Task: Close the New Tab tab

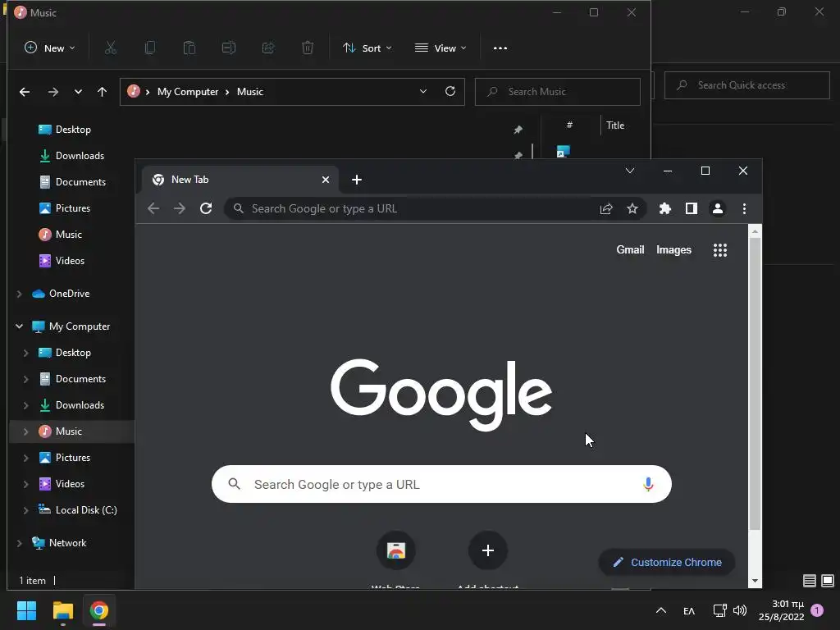Action: (325, 180)
